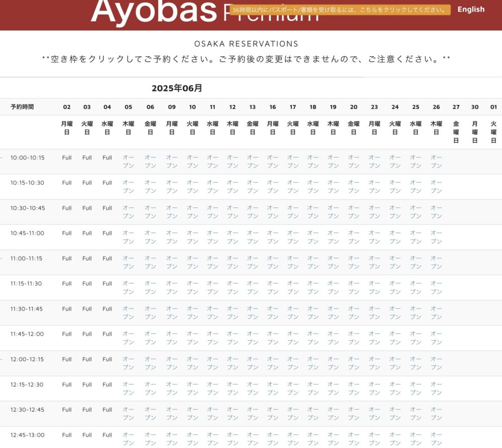Click the 11:30-11:45 time row label
This screenshot has width=502, height=448.
[26, 309]
